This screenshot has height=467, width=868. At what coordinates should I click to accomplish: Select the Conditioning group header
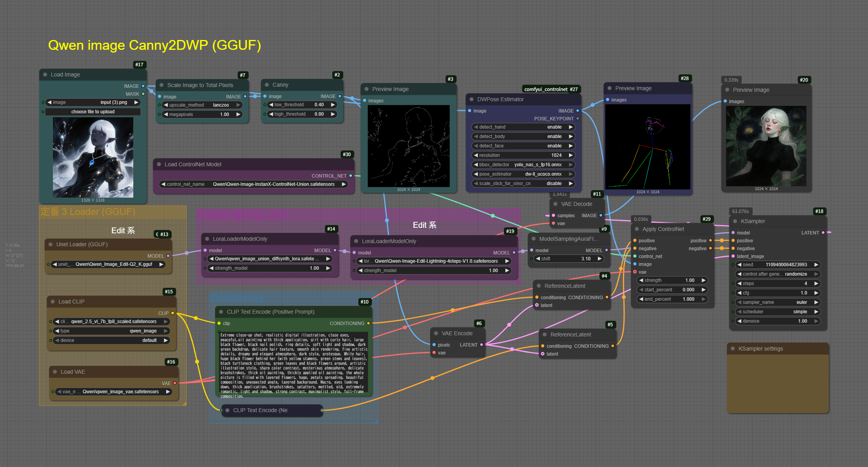tap(237, 298)
